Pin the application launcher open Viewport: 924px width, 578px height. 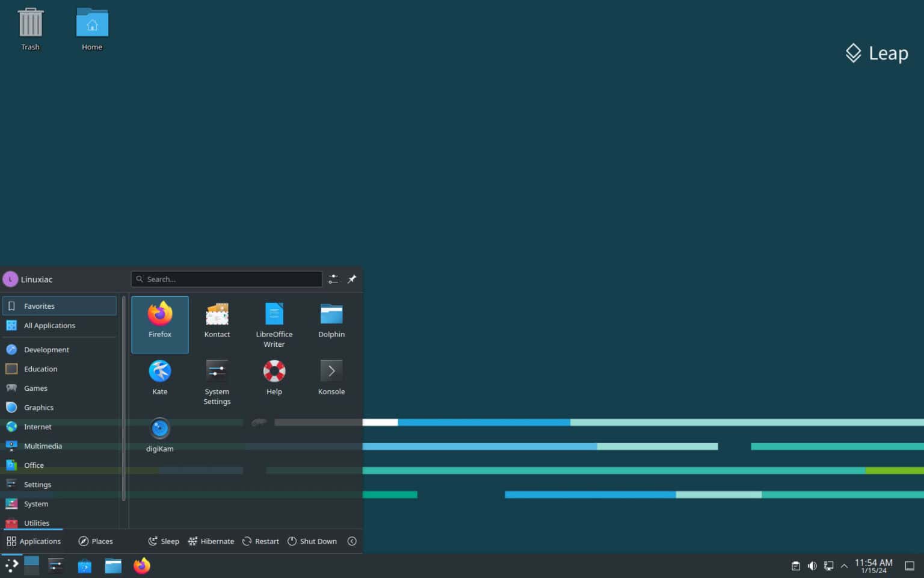[x=352, y=279]
